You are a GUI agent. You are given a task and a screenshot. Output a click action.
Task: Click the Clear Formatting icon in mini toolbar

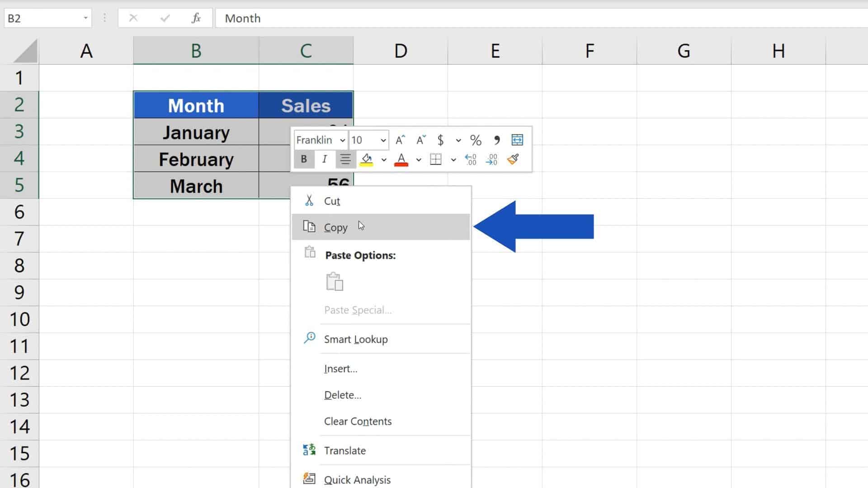[x=513, y=159]
